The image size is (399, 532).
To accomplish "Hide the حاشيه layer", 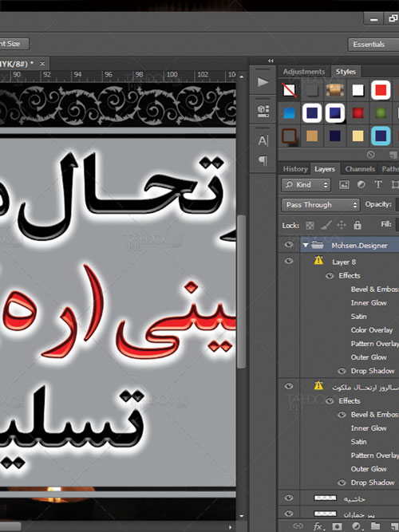I will [x=289, y=498].
